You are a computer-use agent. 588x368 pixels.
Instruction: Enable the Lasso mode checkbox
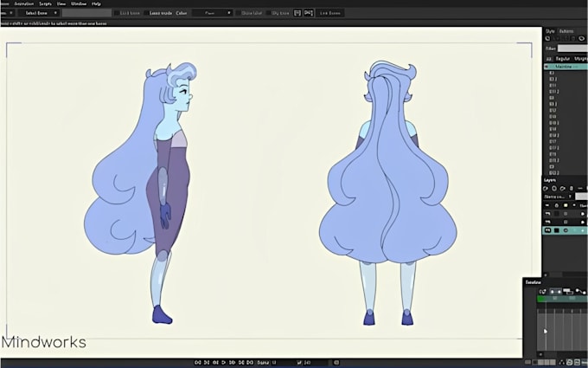[x=146, y=13]
